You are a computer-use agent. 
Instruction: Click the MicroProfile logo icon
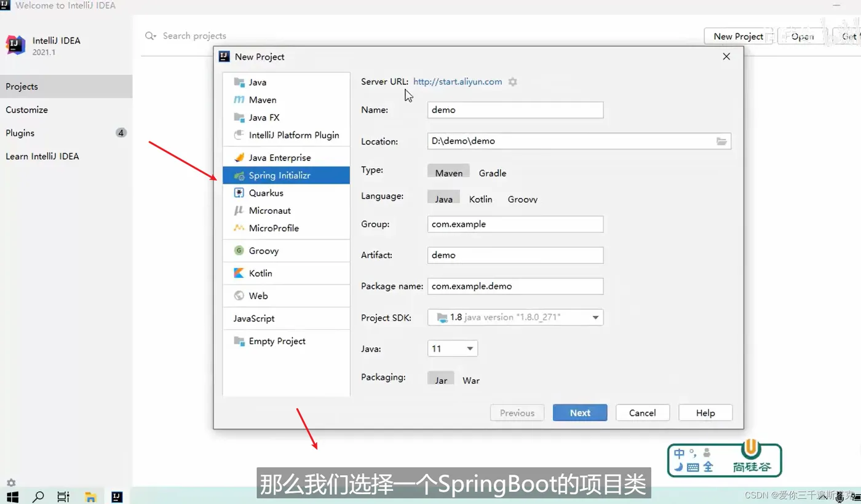(239, 228)
